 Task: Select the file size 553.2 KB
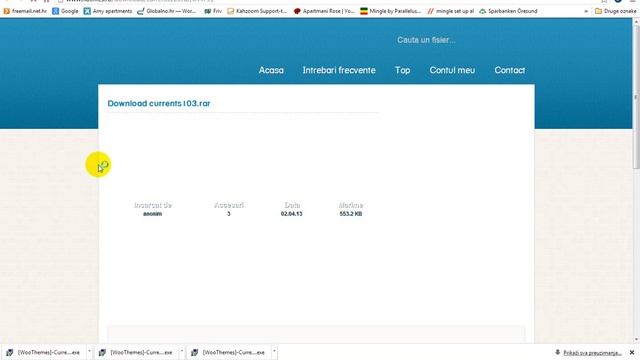351,214
